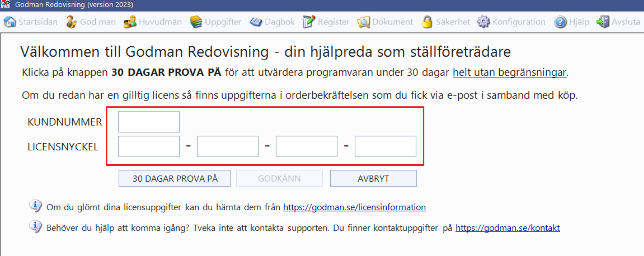Click the Register notepad pencil icon

pos(309,22)
